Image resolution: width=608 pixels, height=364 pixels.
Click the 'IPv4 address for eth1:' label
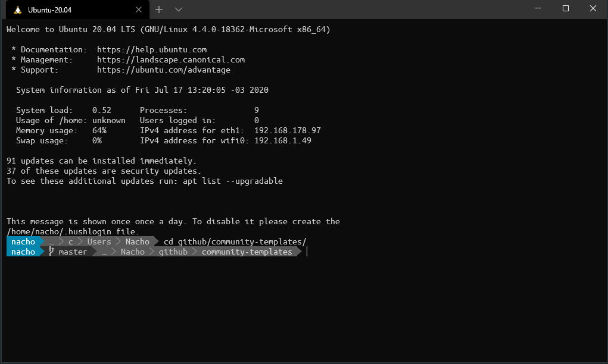192,130
